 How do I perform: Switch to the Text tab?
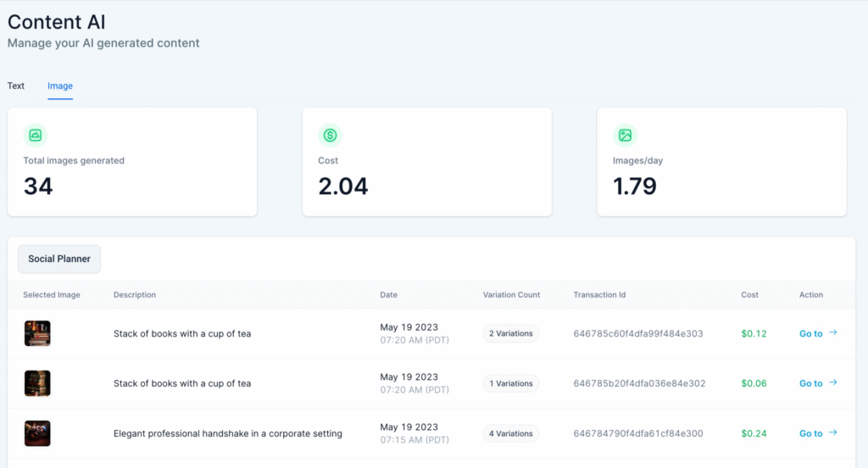tap(16, 86)
